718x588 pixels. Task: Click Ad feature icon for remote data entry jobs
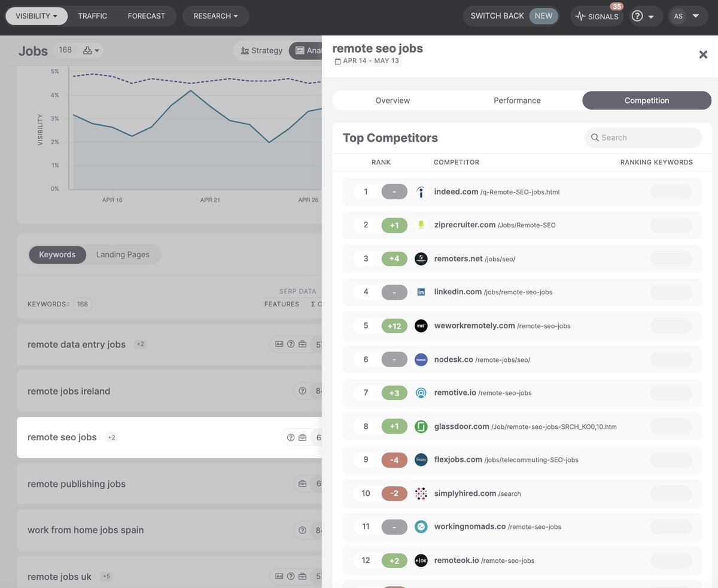click(x=279, y=345)
